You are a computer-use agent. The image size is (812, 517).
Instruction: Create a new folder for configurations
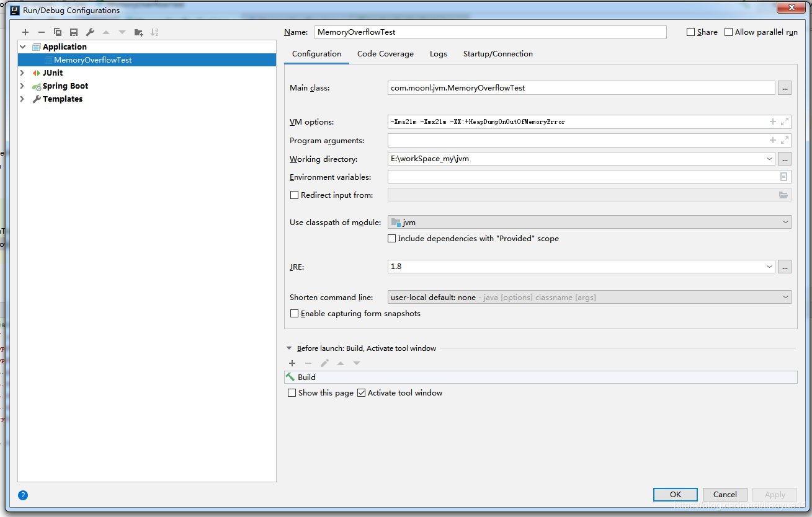coord(138,32)
